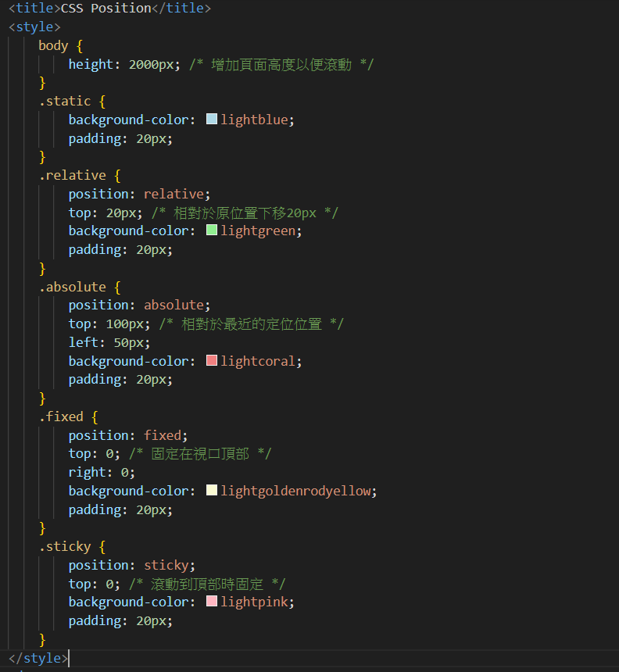Click the '.relative' selector
The height and width of the screenshot is (672, 619).
pyautogui.click(x=72, y=175)
